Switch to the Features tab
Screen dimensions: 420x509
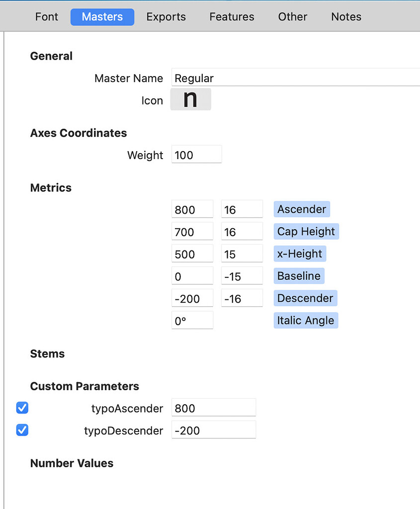[232, 16]
